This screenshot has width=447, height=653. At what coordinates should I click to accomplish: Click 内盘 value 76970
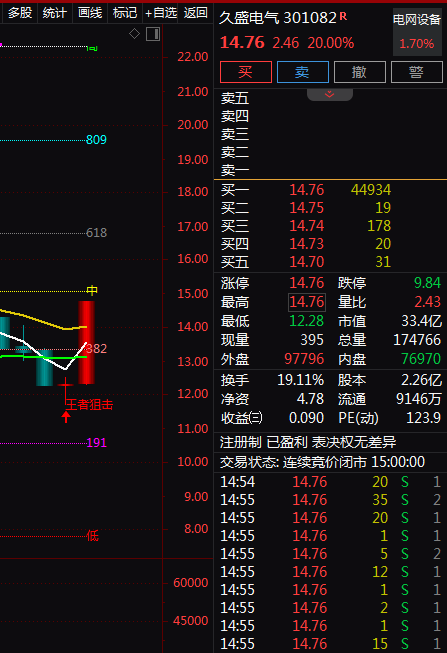(x=421, y=359)
